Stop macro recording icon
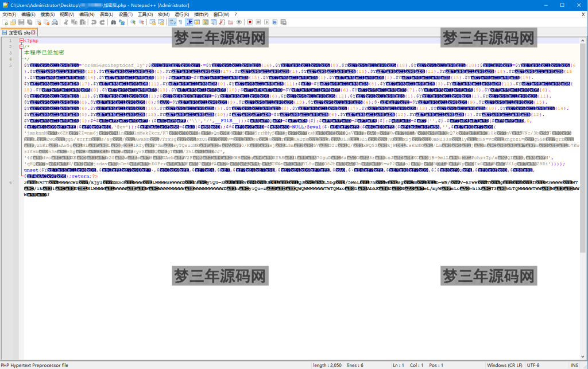This screenshot has width=588, height=369. [x=258, y=22]
